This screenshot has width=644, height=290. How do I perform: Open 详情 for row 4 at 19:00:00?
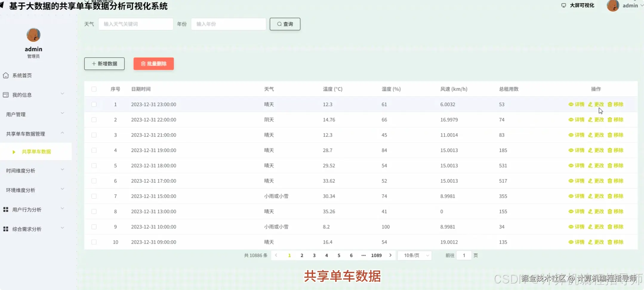point(576,150)
